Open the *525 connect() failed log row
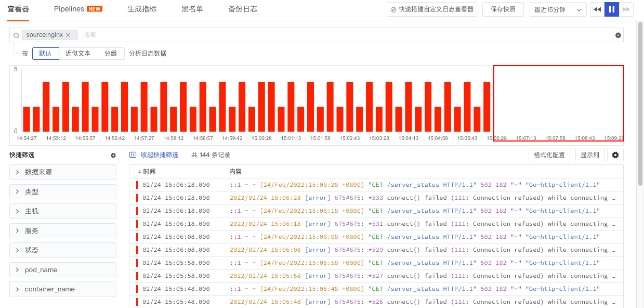644x308 pixels. tap(376, 302)
